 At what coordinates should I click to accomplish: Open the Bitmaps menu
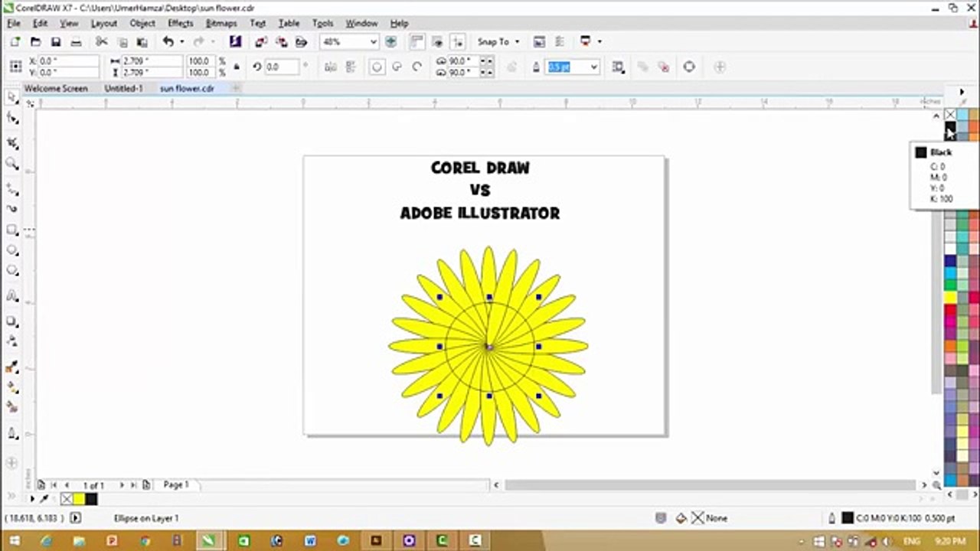(x=221, y=24)
